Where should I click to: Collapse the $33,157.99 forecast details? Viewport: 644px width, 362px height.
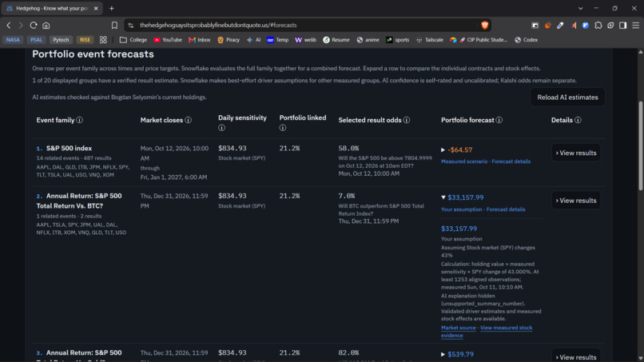(443, 197)
